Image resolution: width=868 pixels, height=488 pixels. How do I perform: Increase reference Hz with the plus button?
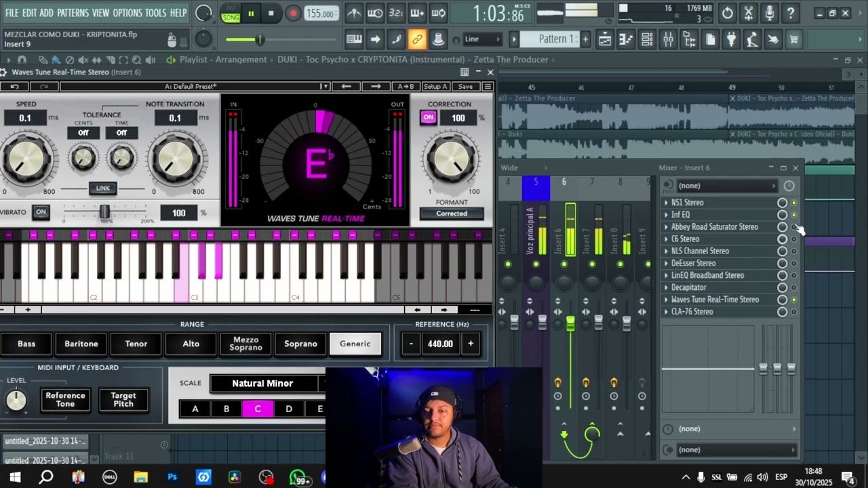(471, 344)
